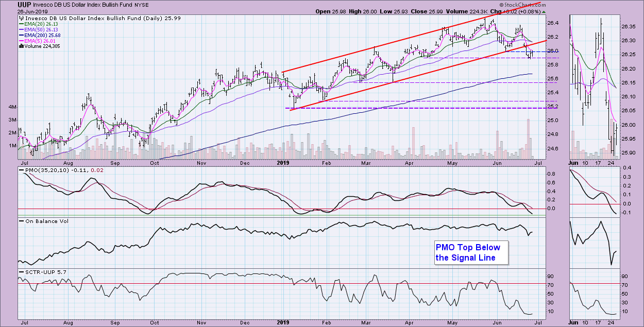
Task: Select the 25.8 price axis label
Action: [553, 64]
